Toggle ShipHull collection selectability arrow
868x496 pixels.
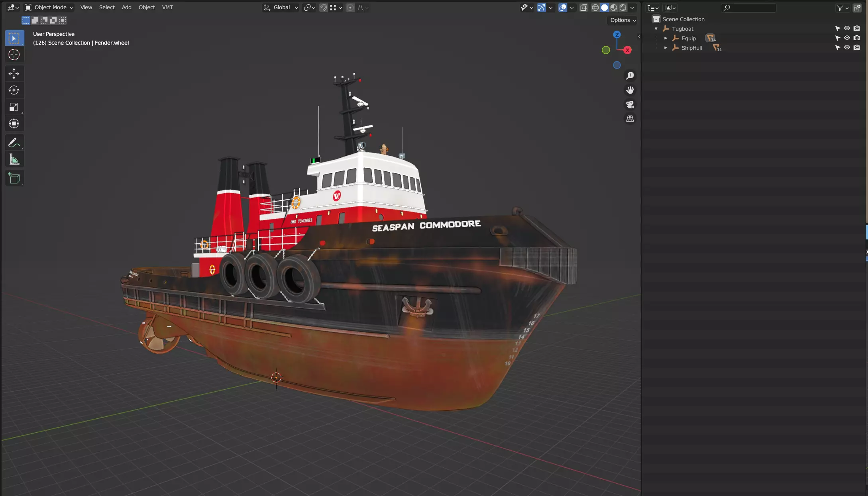(x=838, y=48)
